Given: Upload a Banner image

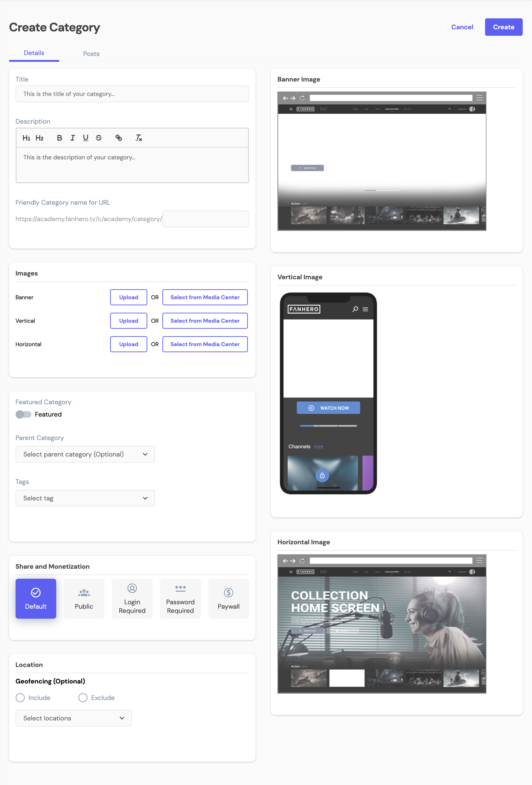Looking at the screenshot, I should tap(128, 297).
